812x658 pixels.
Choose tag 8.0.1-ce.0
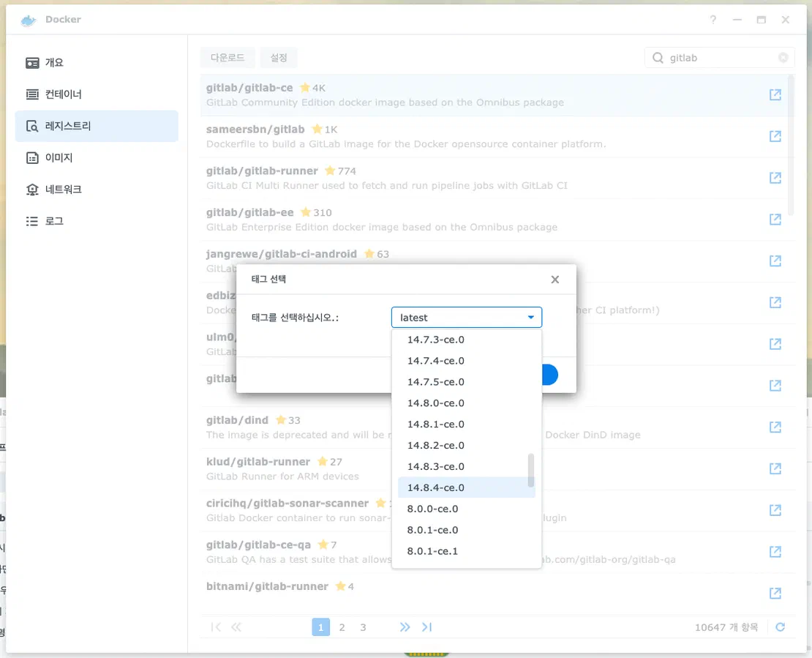click(466, 530)
